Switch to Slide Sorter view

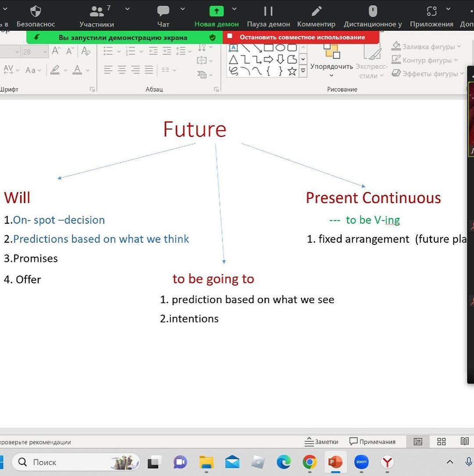coord(441,442)
